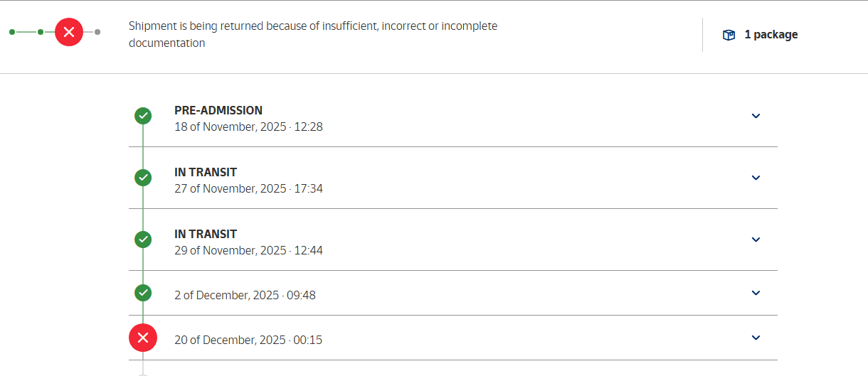The width and height of the screenshot is (868, 376).
Task: Click the "1 package" label
Action: 771,35
